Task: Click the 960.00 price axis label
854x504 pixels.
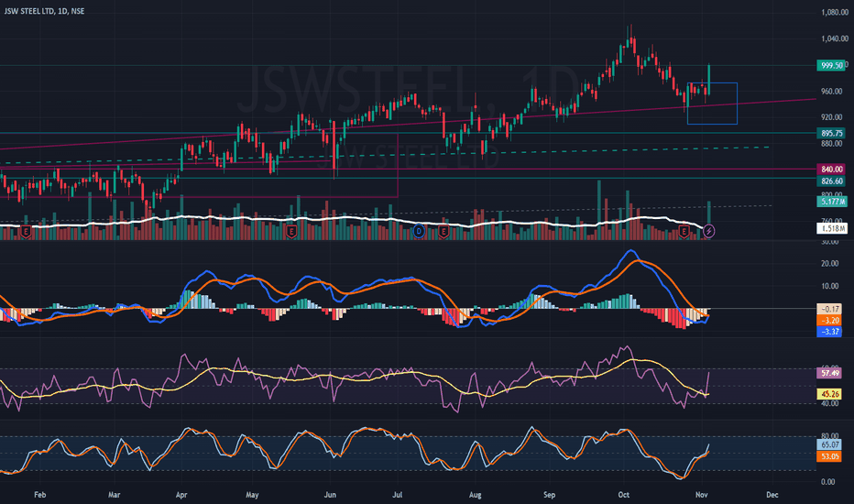Action: click(831, 92)
